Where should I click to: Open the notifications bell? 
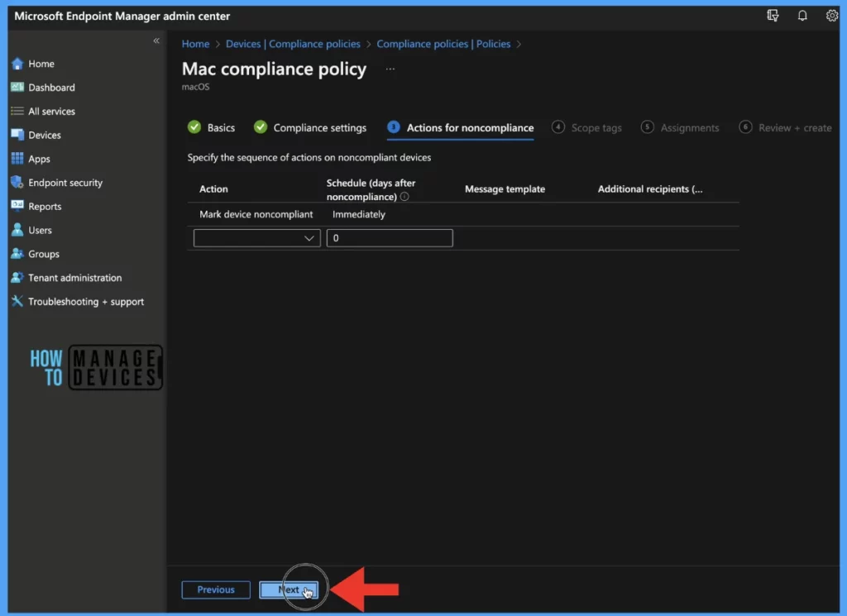pyautogui.click(x=802, y=16)
